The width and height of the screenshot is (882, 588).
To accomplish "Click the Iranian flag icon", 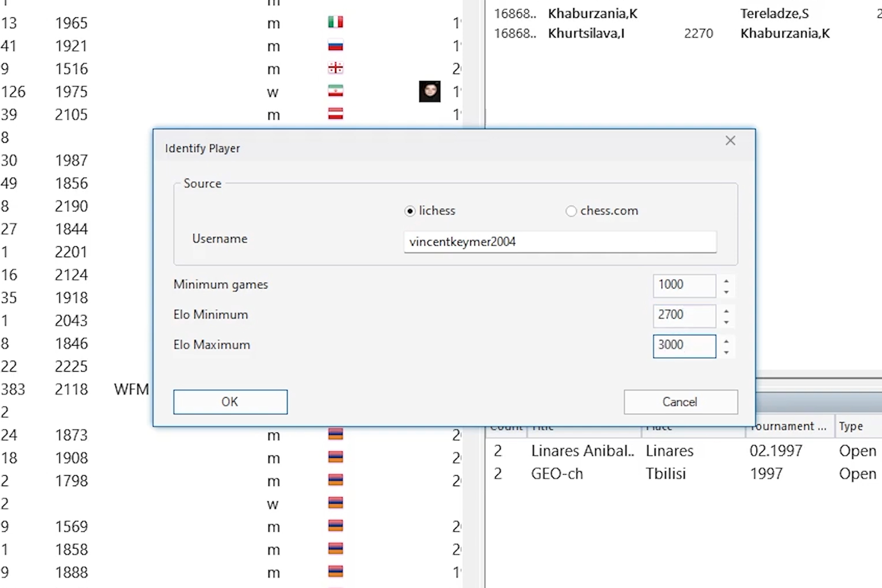I will (335, 91).
